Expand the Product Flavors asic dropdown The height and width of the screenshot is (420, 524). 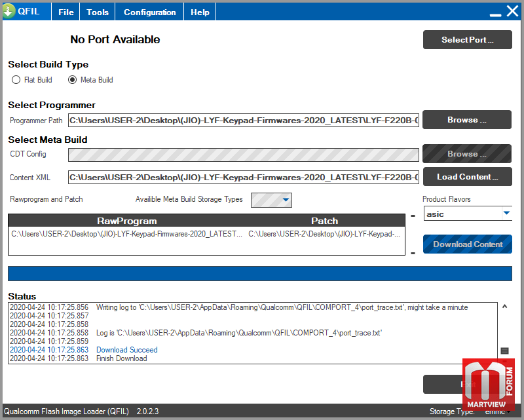[506, 213]
